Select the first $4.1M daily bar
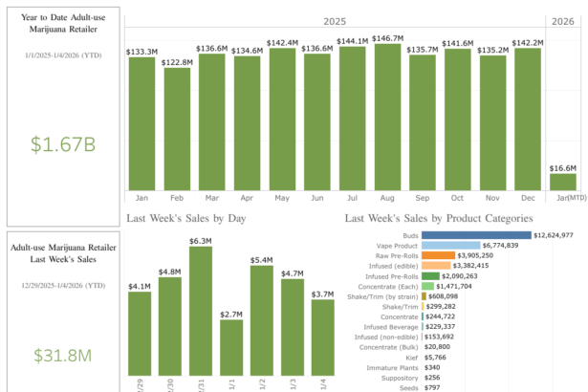This screenshot has width=588, height=392. 140,335
